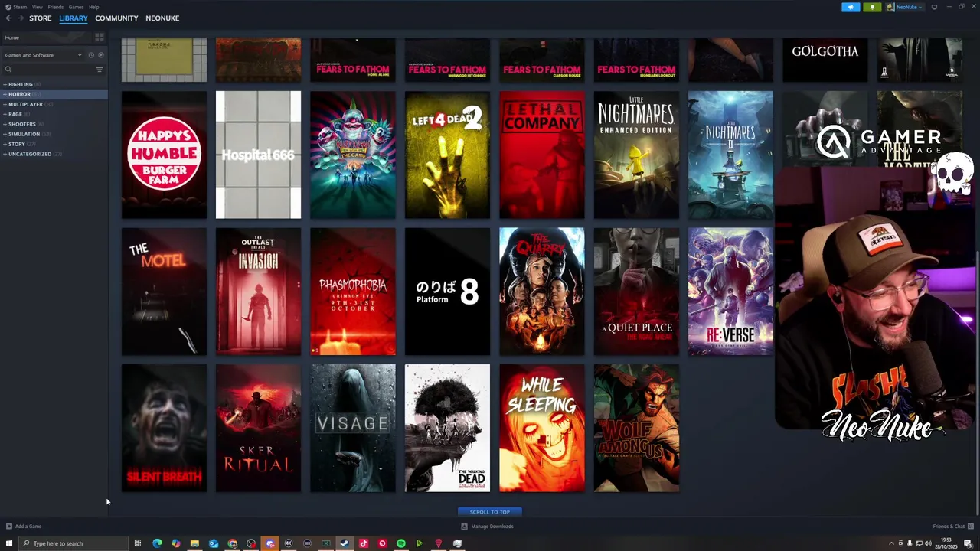The image size is (980, 551).
Task: Open TikTok app from taskbar
Action: 364,543
